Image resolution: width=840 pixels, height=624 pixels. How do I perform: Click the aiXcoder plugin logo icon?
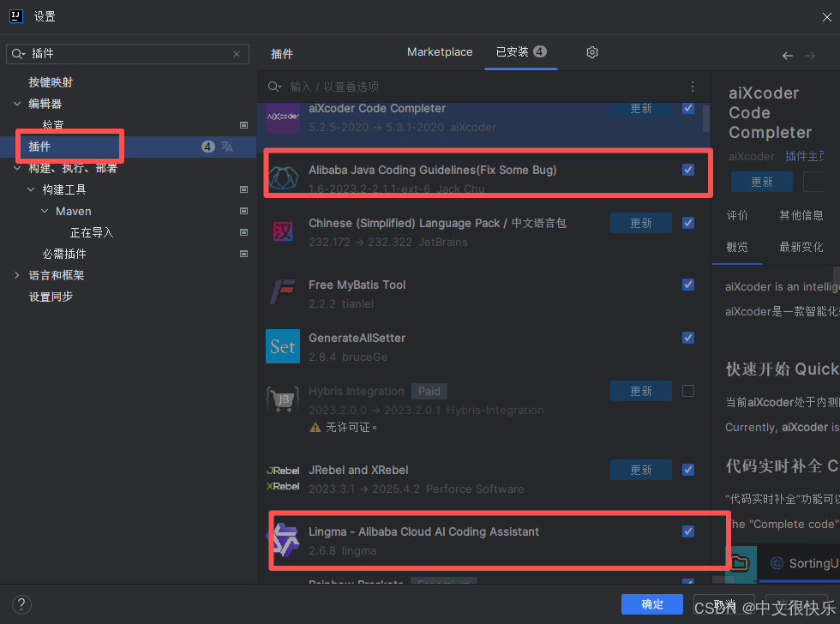283,117
